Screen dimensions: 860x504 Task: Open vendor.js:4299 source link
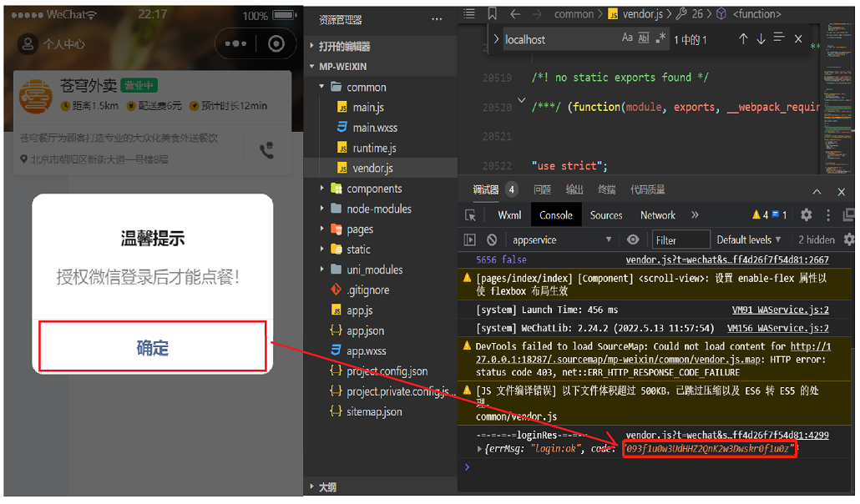tap(726, 435)
